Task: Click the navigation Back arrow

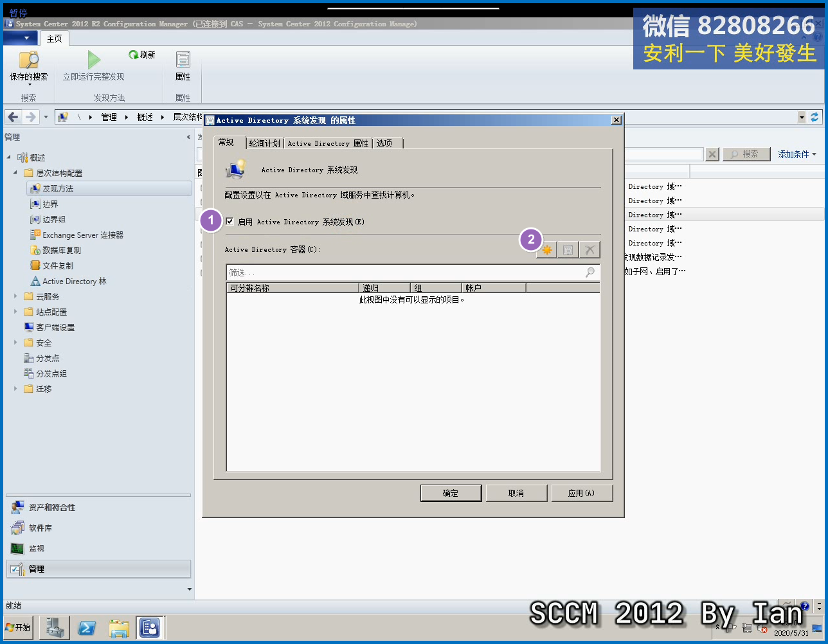Action: coord(13,117)
